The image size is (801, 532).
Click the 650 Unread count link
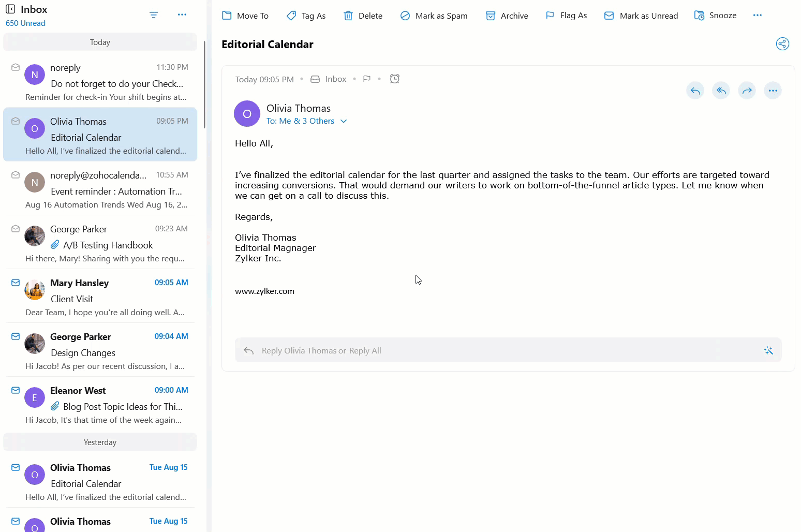[x=25, y=23]
